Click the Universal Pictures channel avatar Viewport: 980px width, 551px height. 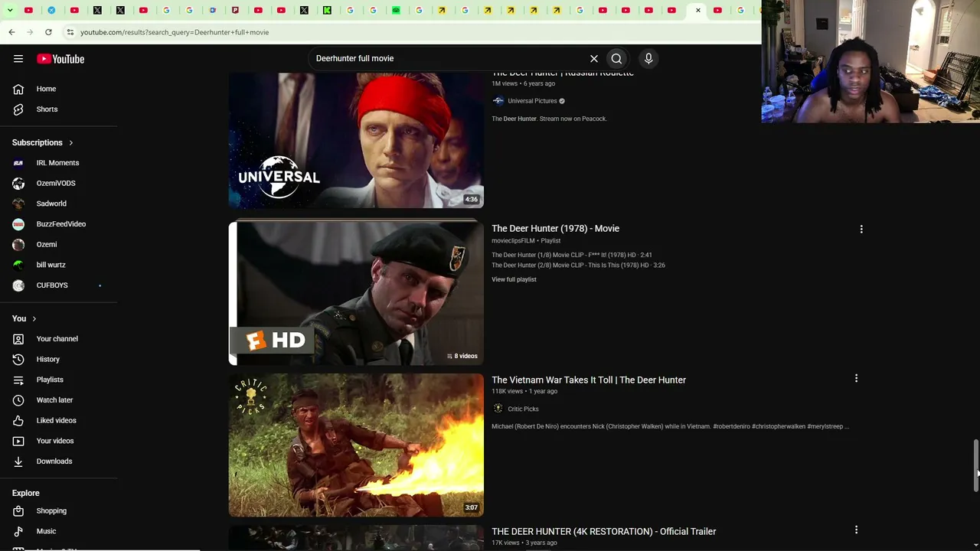[498, 101]
